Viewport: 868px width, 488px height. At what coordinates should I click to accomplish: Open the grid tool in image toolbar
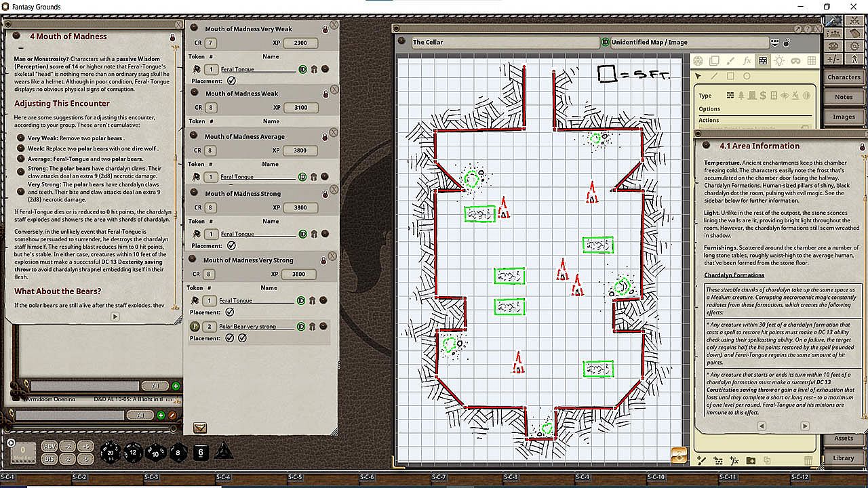pyautogui.click(x=812, y=61)
